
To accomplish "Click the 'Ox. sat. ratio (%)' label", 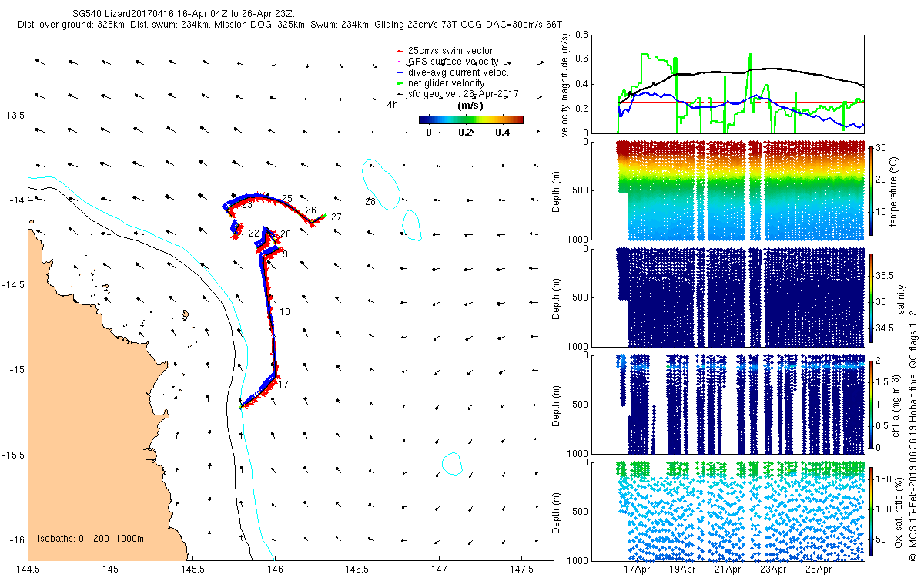I will coord(899,511).
